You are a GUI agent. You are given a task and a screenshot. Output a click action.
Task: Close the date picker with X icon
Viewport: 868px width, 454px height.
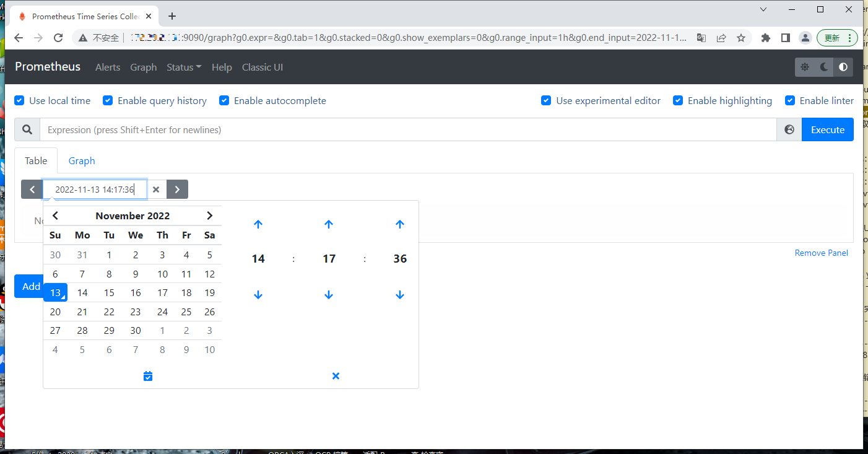[x=336, y=376]
